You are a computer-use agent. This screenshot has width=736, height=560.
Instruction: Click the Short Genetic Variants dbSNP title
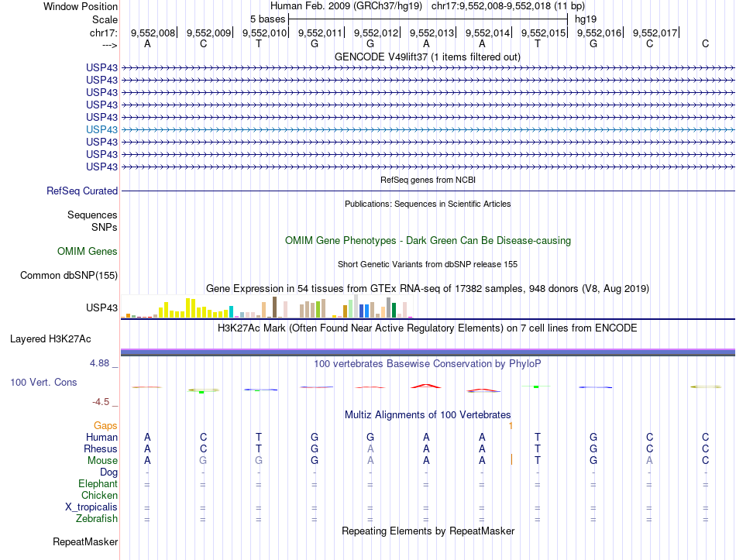click(428, 264)
